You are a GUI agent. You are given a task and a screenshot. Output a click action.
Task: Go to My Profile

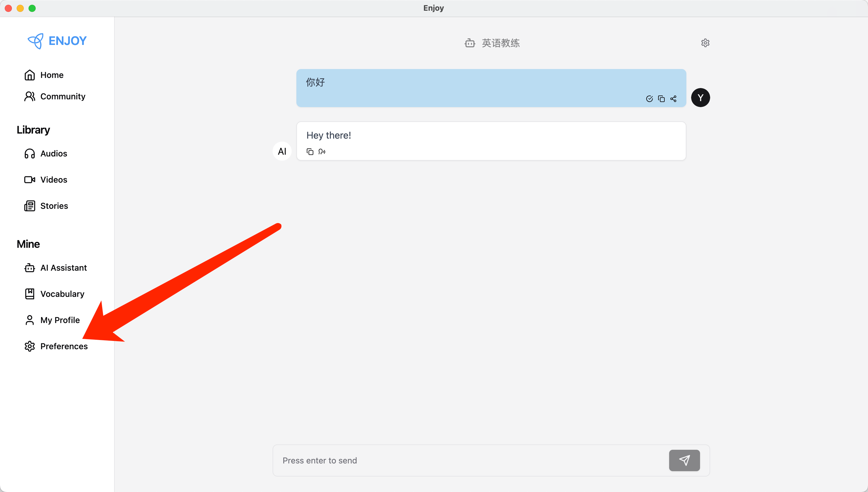pyautogui.click(x=60, y=320)
